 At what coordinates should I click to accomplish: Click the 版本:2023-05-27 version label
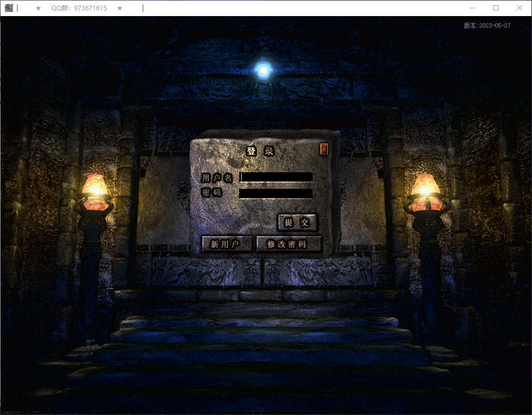tap(487, 25)
